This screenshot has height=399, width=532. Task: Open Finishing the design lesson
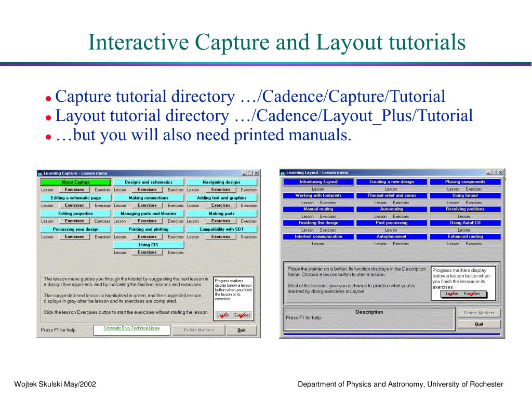click(x=318, y=223)
